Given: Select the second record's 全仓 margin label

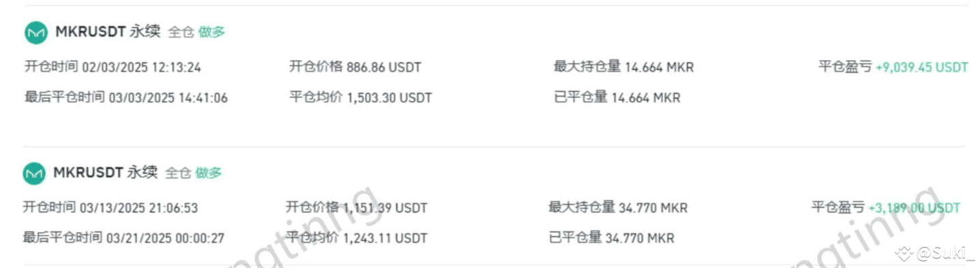Looking at the screenshot, I should pos(178,173).
